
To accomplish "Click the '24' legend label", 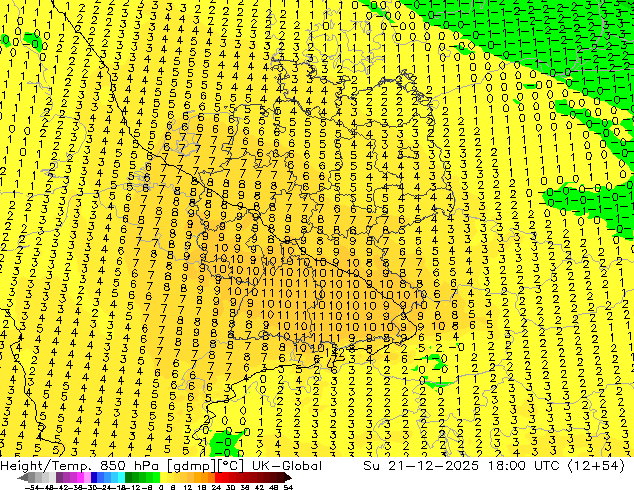I will (x=216, y=487).
